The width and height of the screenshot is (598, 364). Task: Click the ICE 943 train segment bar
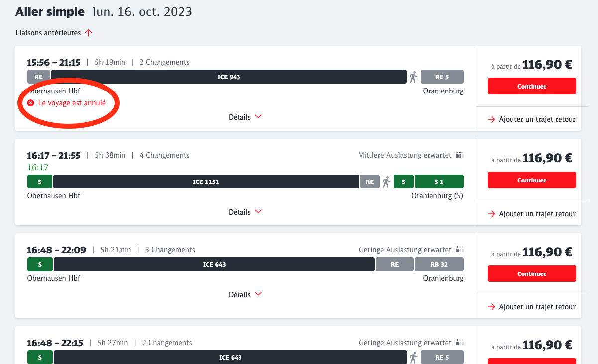pyautogui.click(x=229, y=77)
